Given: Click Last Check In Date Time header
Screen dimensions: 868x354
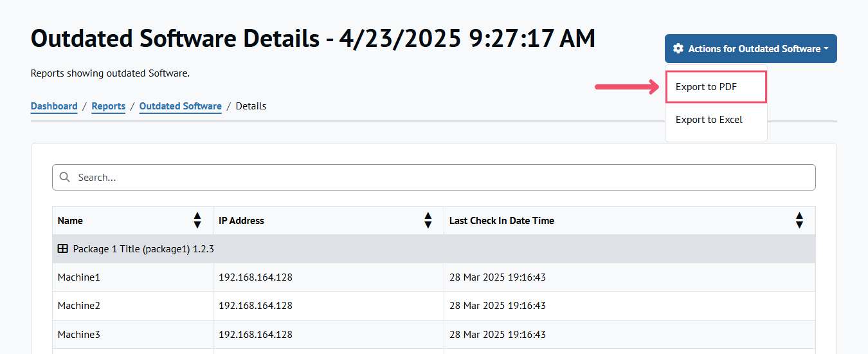Looking at the screenshot, I should tap(502, 220).
